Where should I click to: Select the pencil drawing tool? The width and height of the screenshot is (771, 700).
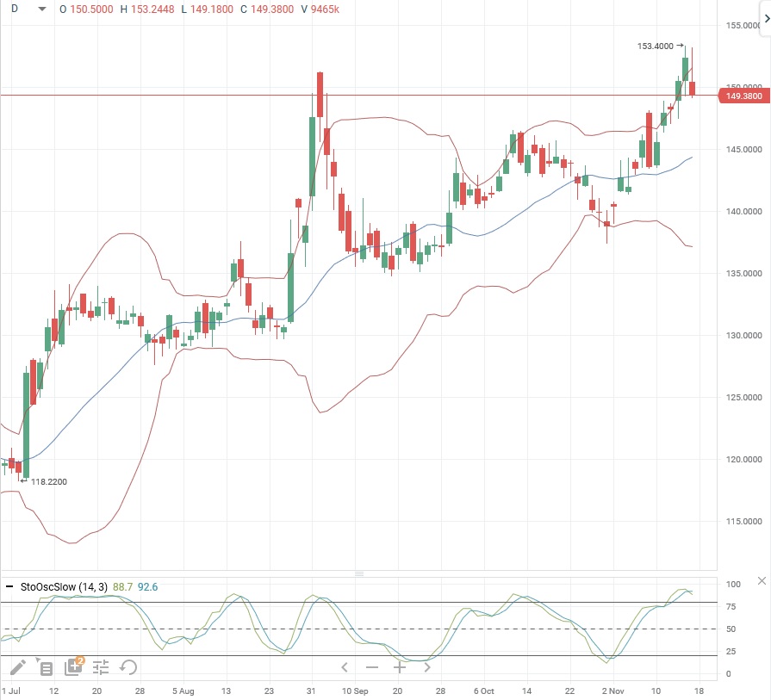pos(18,667)
